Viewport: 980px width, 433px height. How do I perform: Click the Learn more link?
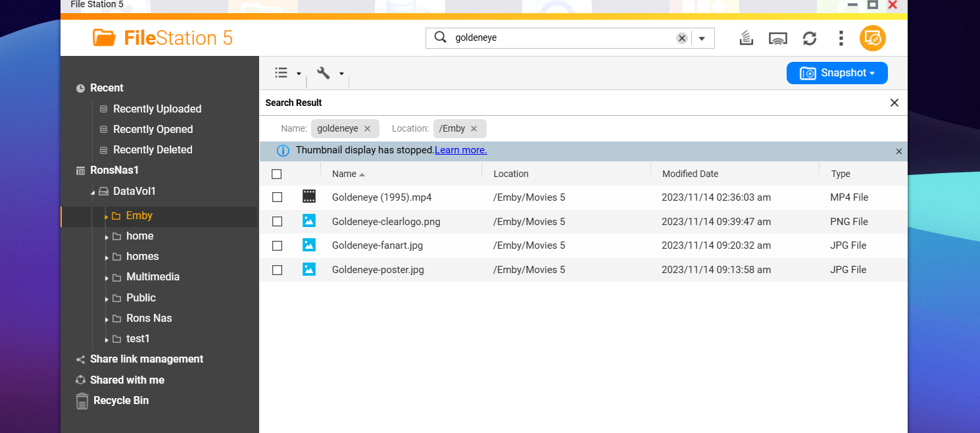(460, 150)
